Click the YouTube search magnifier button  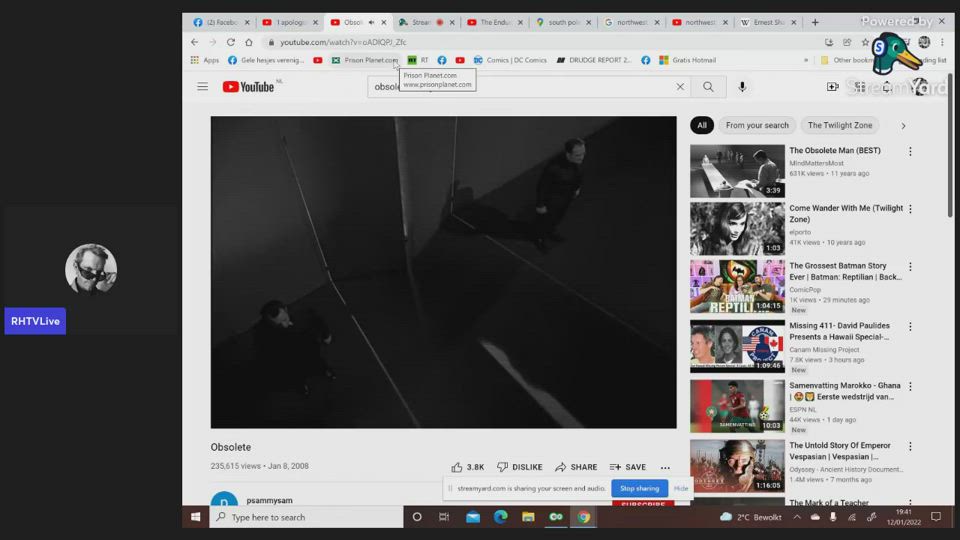coord(708,87)
